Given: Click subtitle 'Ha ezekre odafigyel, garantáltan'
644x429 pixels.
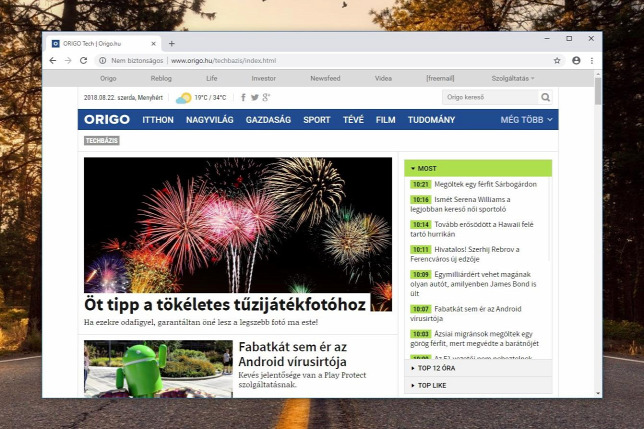Looking at the screenshot, I should [x=201, y=322].
